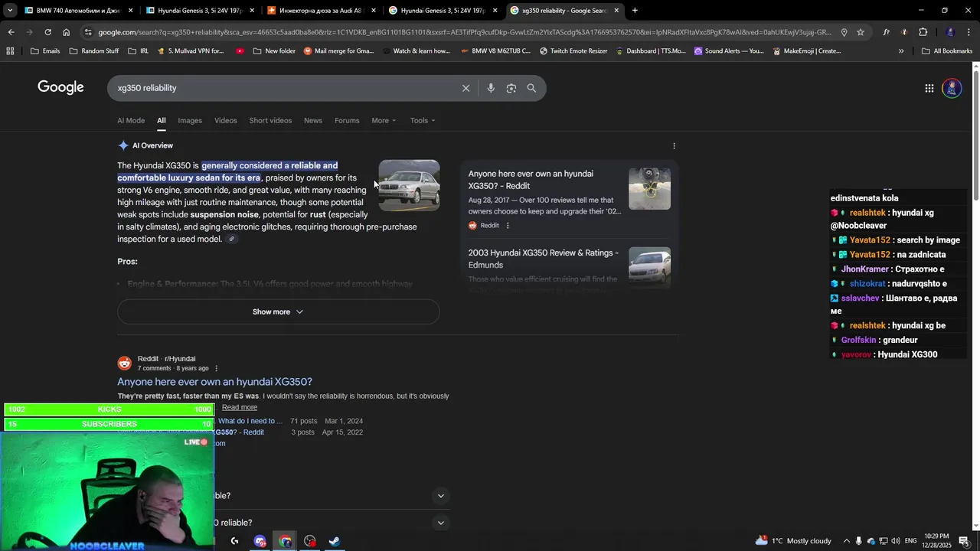Click the AI Overview source link icon
Screen dimensions: 980x551
click(232, 240)
